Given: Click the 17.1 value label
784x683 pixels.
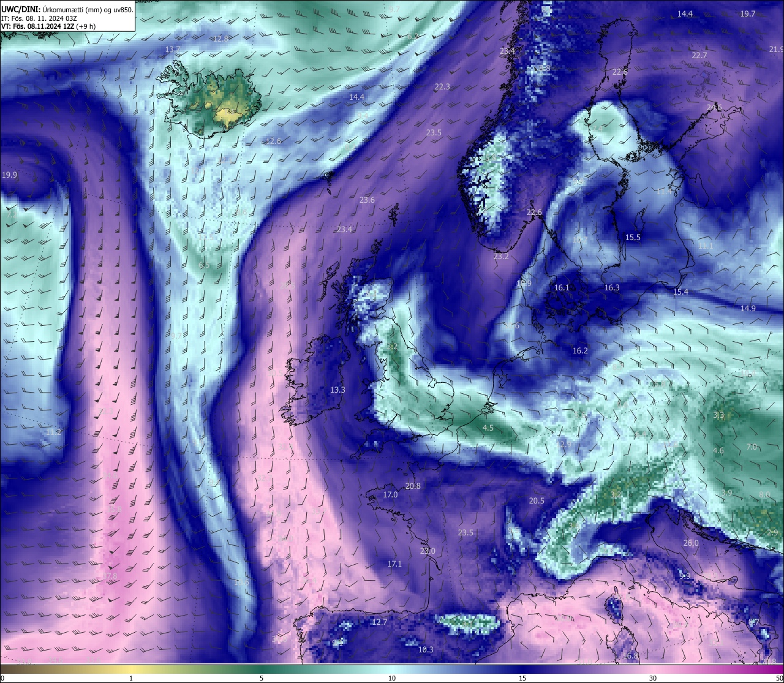Looking at the screenshot, I should click(394, 564).
